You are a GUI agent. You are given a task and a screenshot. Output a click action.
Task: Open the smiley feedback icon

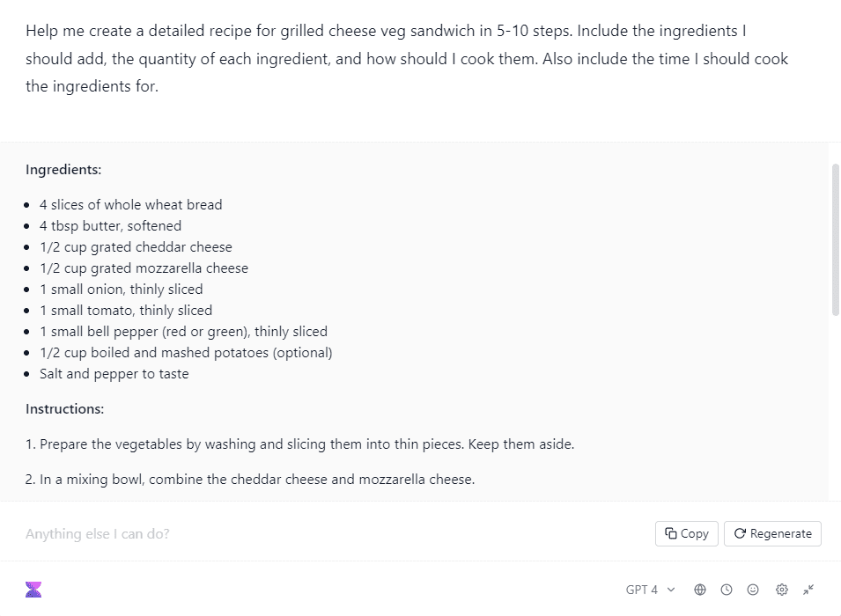pyautogui.click(x=752, y=590)
